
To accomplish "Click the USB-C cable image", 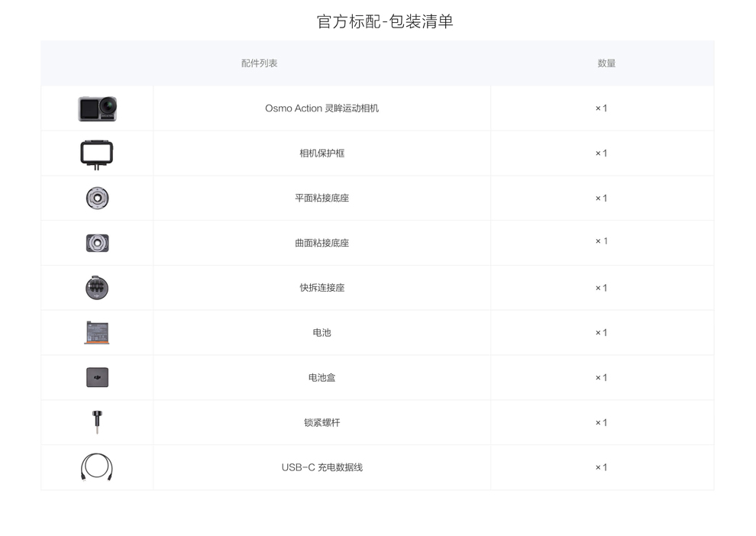I will pos(97,467).
